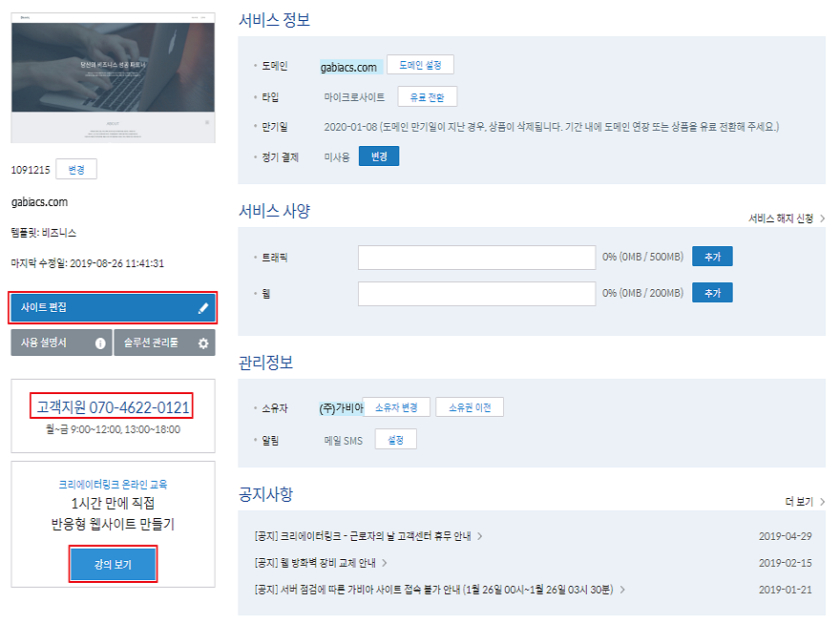Click the 도메인 설정 button
Image resolution: width=840 pixels, height=623 pixels.
point(420,65)
